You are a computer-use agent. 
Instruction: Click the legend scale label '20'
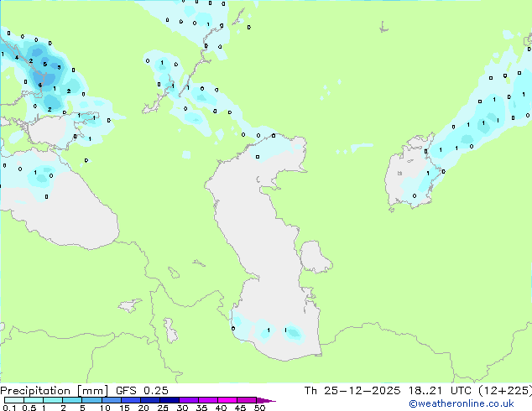(143, 408)
